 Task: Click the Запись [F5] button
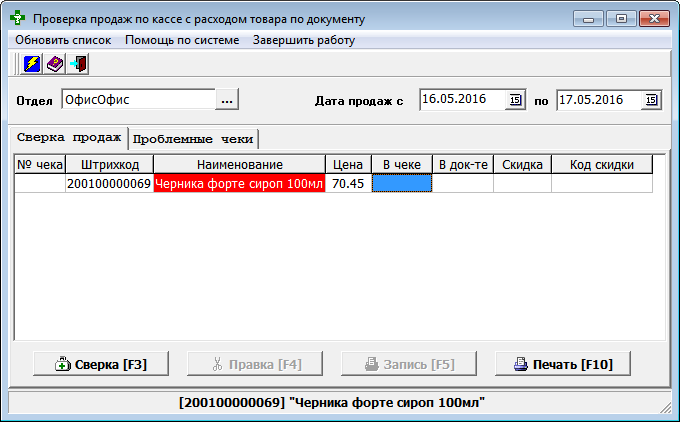pos(409,364)
